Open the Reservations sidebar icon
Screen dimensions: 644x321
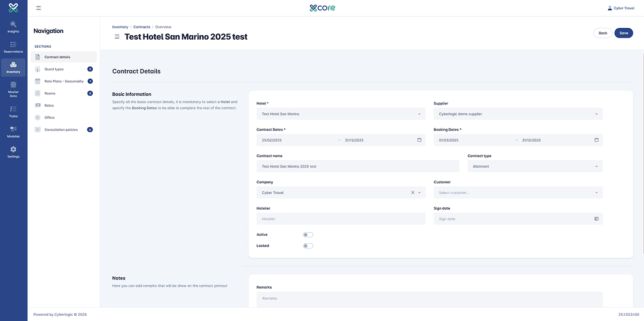tap(13, 47)
